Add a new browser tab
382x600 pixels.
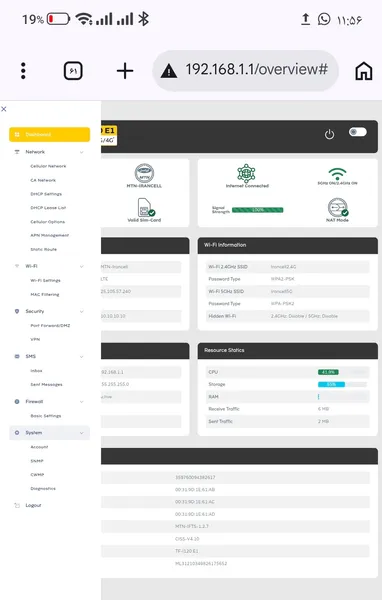pos(125,71)
